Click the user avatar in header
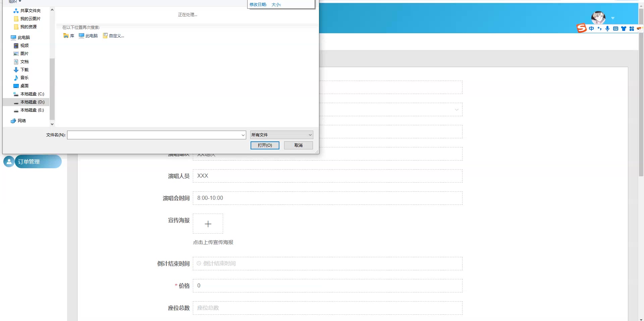Viewport: 644px width, 321px height. (x=598, y=17)
